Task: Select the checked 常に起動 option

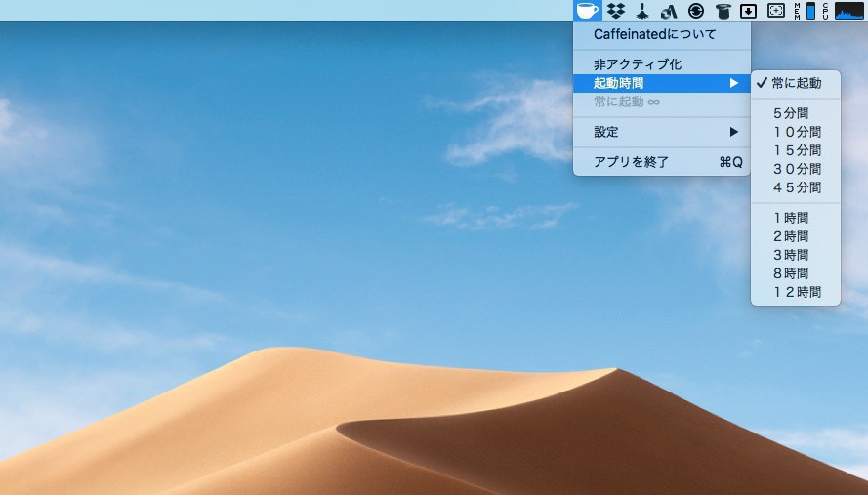Action: [796, 83]
